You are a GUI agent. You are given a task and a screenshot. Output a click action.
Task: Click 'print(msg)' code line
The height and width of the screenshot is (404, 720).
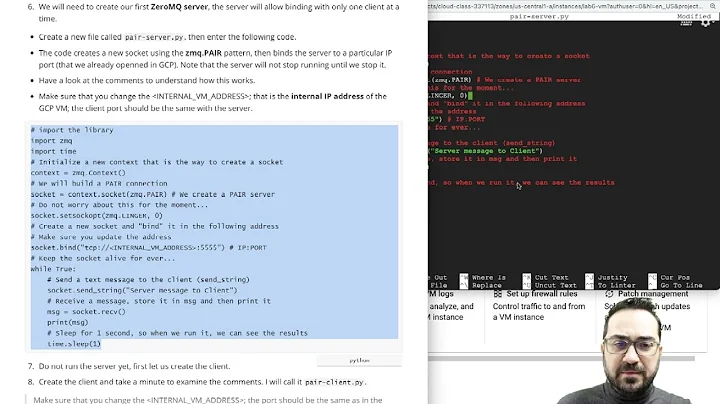click(68, 322)
